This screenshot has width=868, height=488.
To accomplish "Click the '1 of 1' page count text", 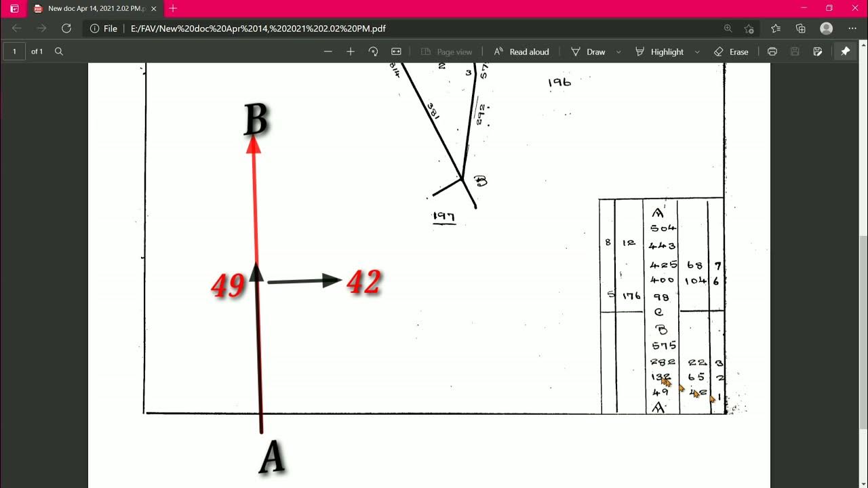I will click(x=37, y=52).
